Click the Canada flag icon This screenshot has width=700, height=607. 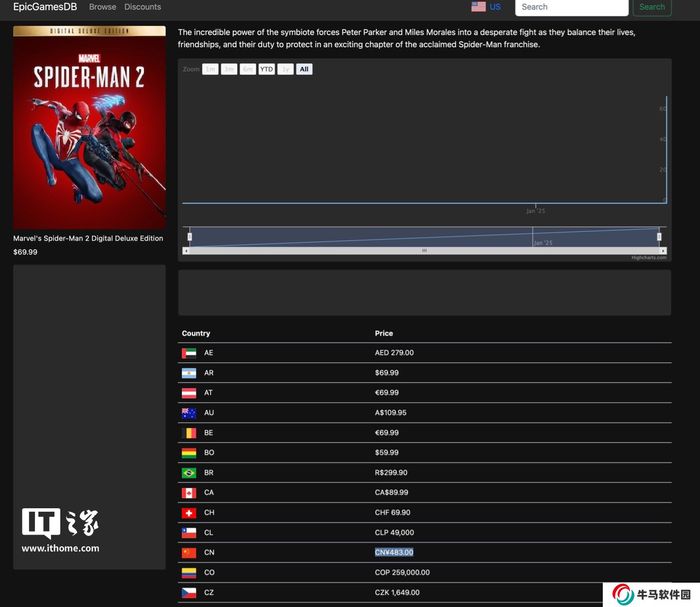(x=189, y=493)
